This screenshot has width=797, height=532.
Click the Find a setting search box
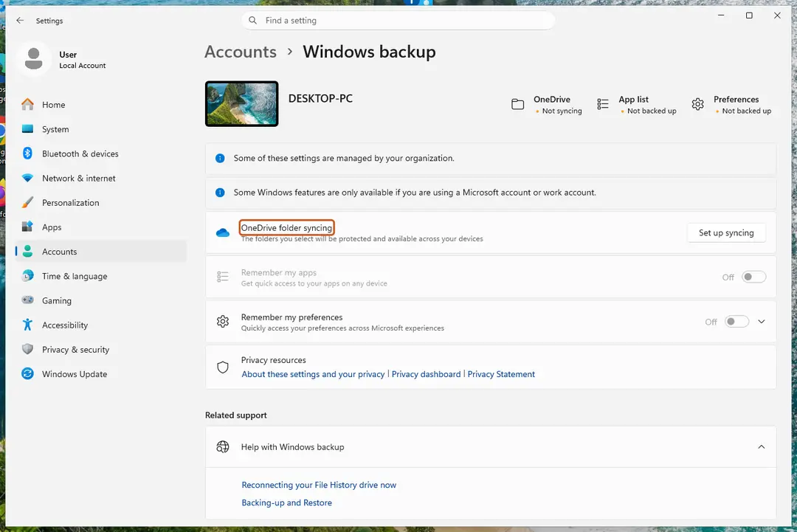coord(398,21)
